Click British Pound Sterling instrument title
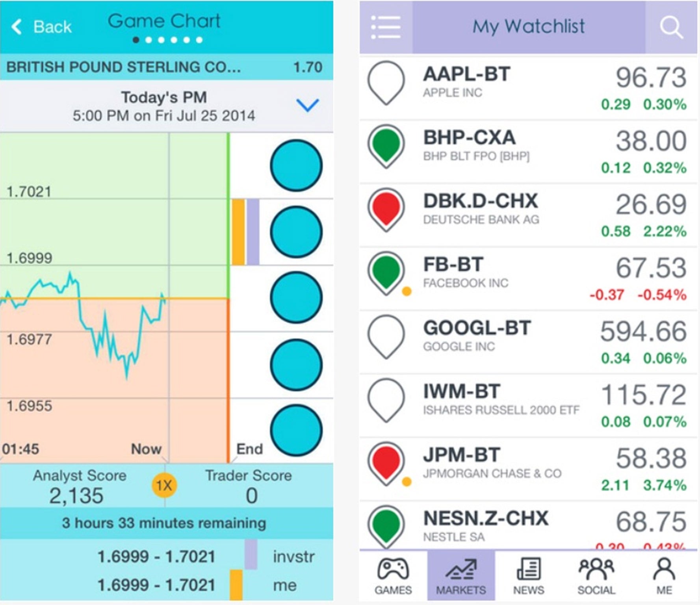Screen dimensions: 700x605 click(x=123, y=67)
